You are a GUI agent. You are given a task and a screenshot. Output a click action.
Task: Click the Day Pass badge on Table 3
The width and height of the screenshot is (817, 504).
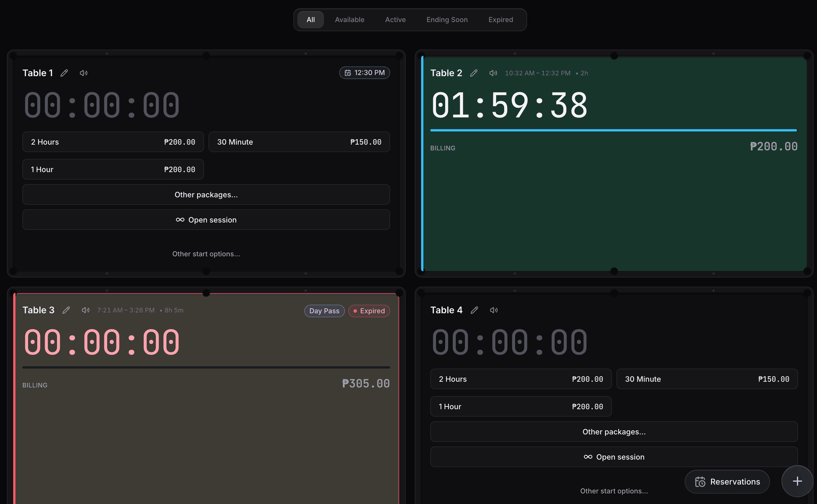point(324,311)
